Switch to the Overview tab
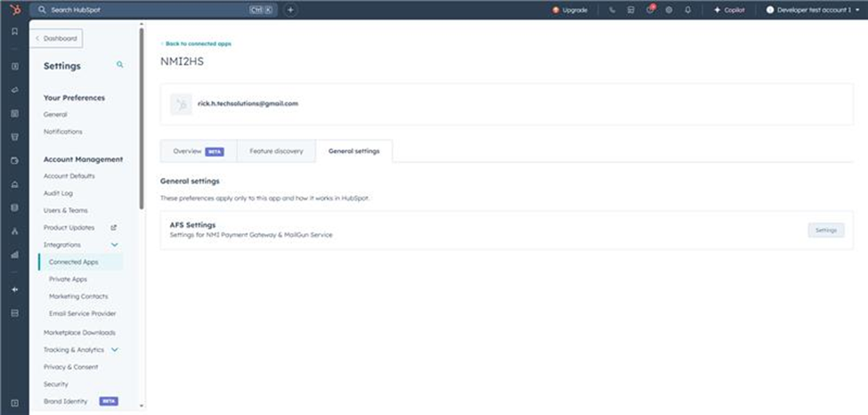Screen dimensions: 868x415 [x=199, y=151]
